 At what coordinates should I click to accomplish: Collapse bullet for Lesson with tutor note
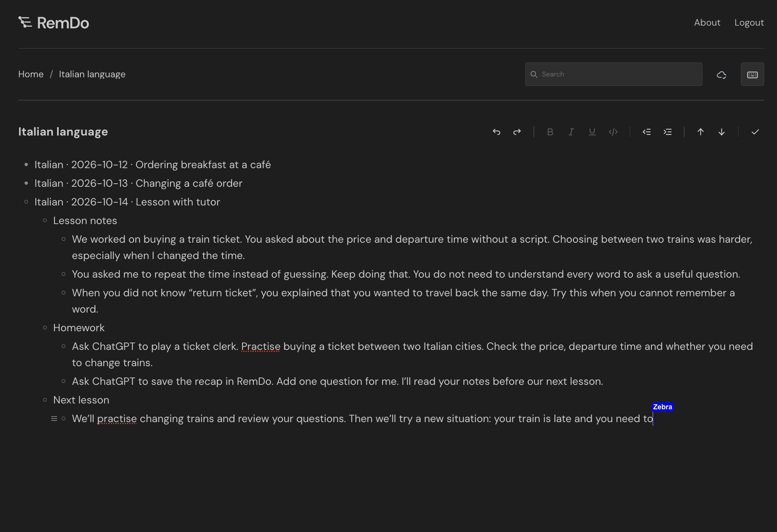(26, 202)
